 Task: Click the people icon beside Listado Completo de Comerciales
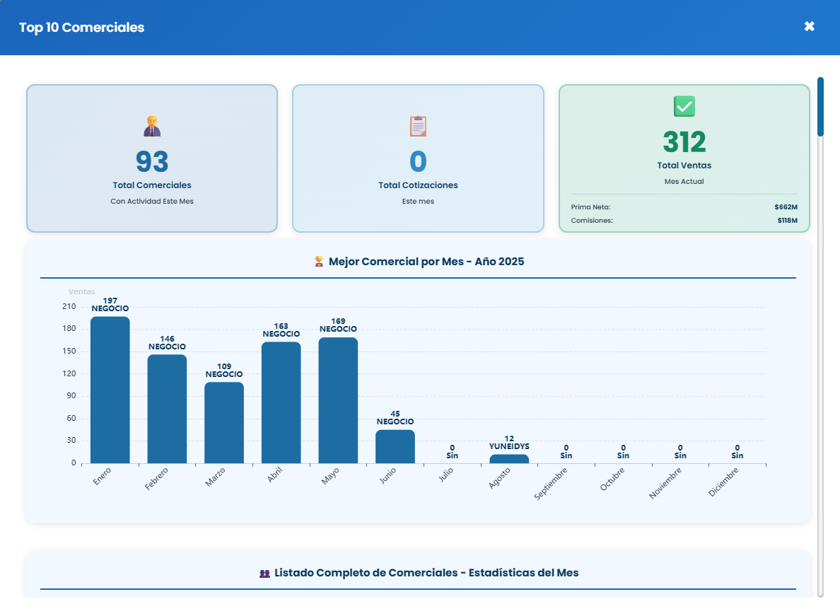(264, 573)
